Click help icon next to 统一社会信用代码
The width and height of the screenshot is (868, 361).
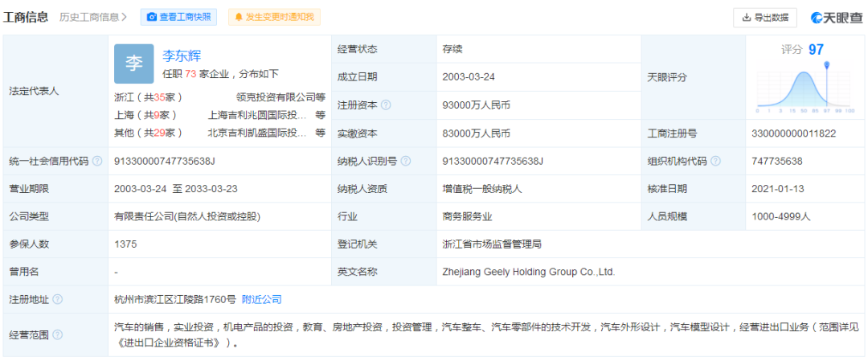click(97, 161)
